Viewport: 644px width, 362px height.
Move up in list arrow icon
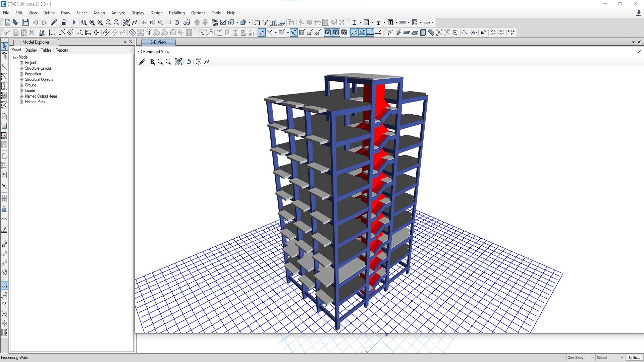click(x=197, y=22)
